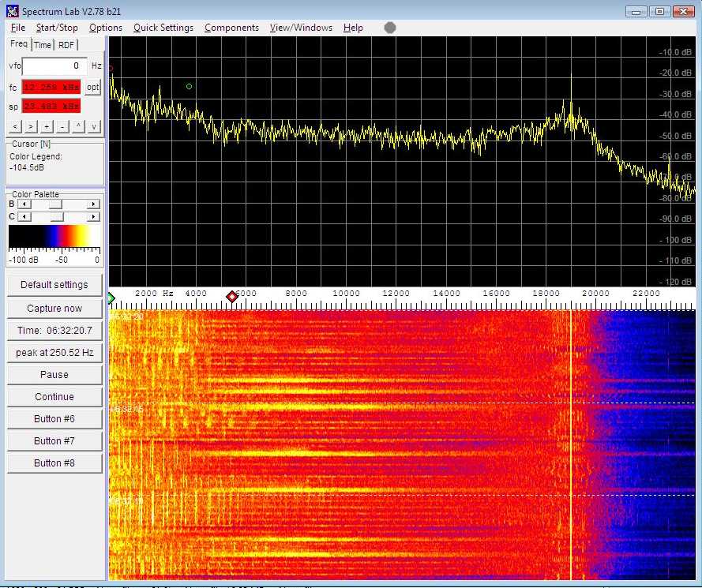Click the opt button next to fc
The width and height of the screenshot is (702, 588).
pyautogui.click(x=93, y=87)
